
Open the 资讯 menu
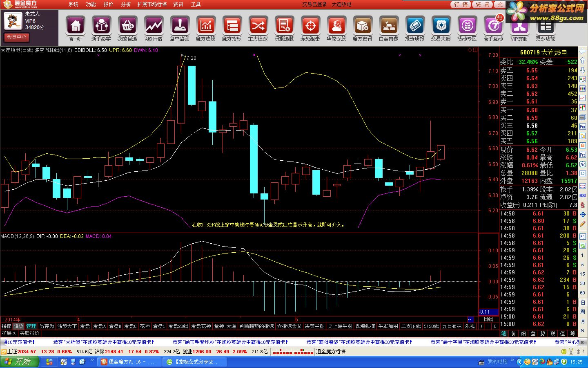tap(178, 4)
